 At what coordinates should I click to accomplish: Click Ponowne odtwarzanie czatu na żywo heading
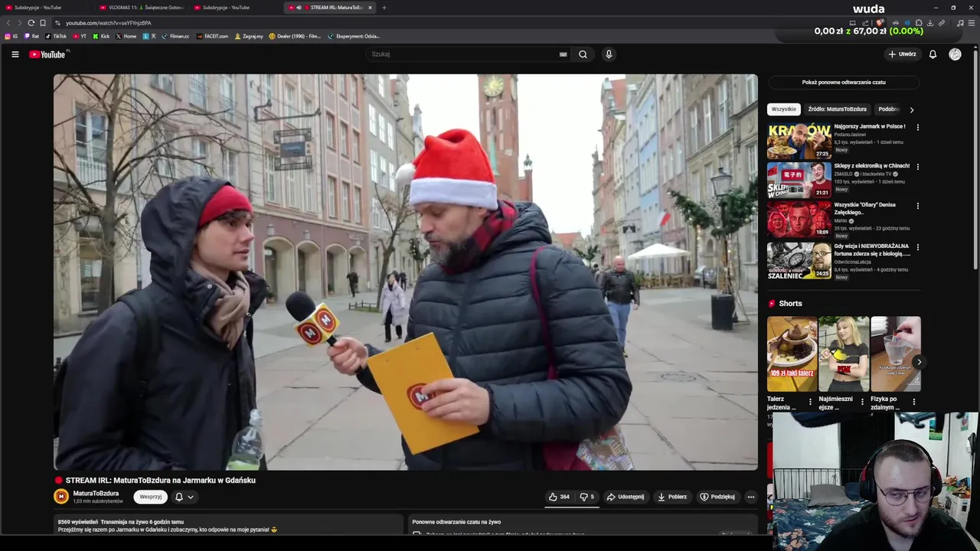click(456, 522)
